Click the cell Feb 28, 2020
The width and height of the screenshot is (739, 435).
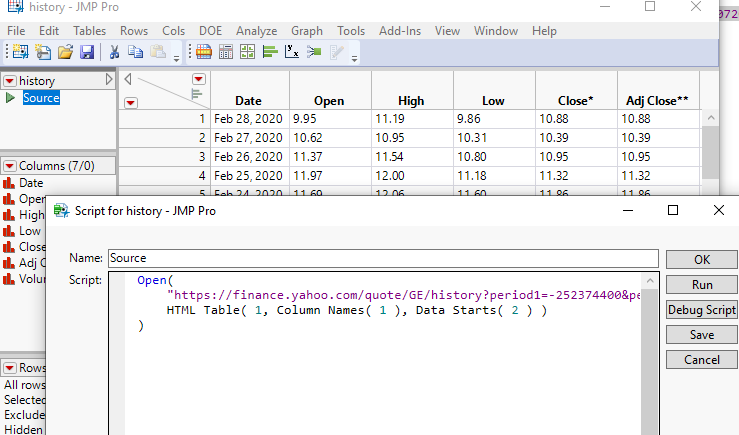(x=250, y=119)
